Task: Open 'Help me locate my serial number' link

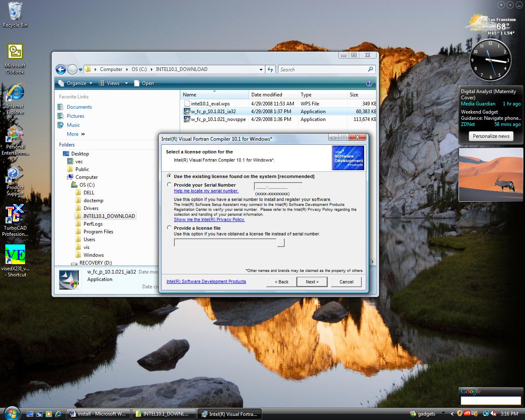Action: pos(206,191)
